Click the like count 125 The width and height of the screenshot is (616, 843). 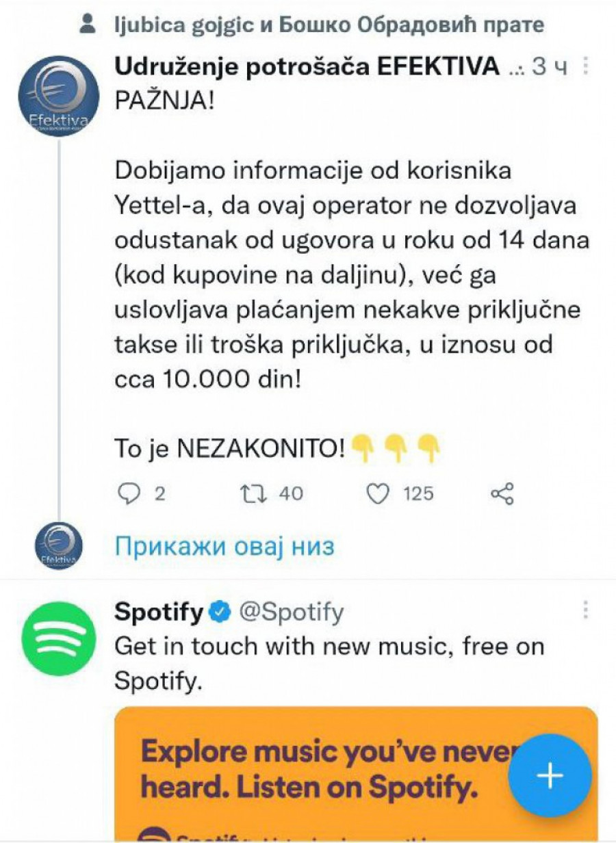click(x=418, y=493)
